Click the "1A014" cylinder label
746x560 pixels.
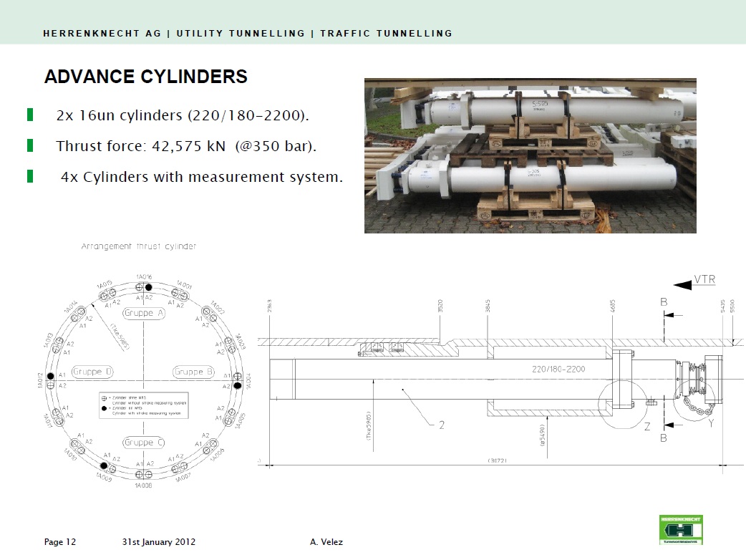pyautogui.click(x=71, y=307)
